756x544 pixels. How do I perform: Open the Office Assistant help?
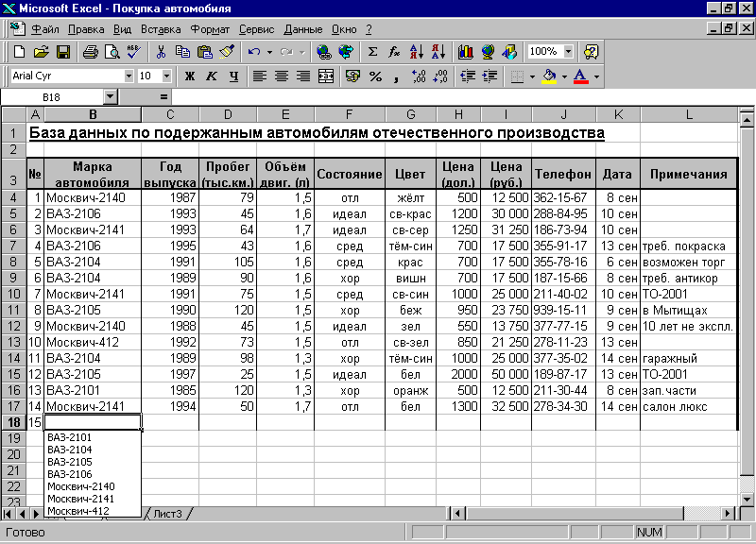pos(592,52)
